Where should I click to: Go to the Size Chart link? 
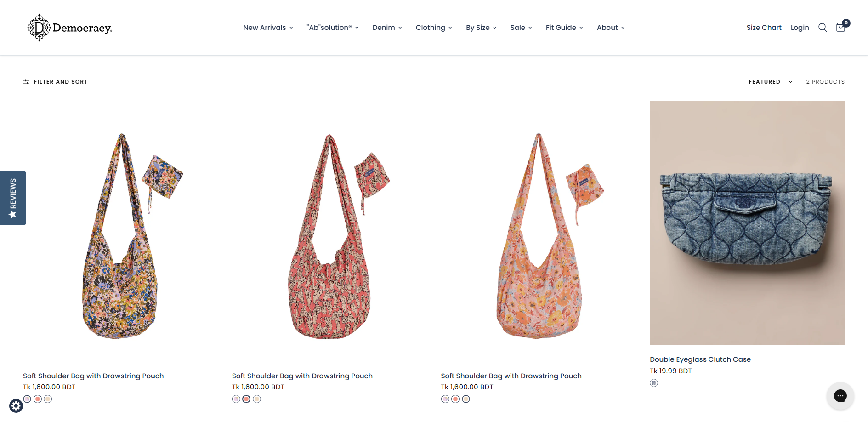point(764,28)
